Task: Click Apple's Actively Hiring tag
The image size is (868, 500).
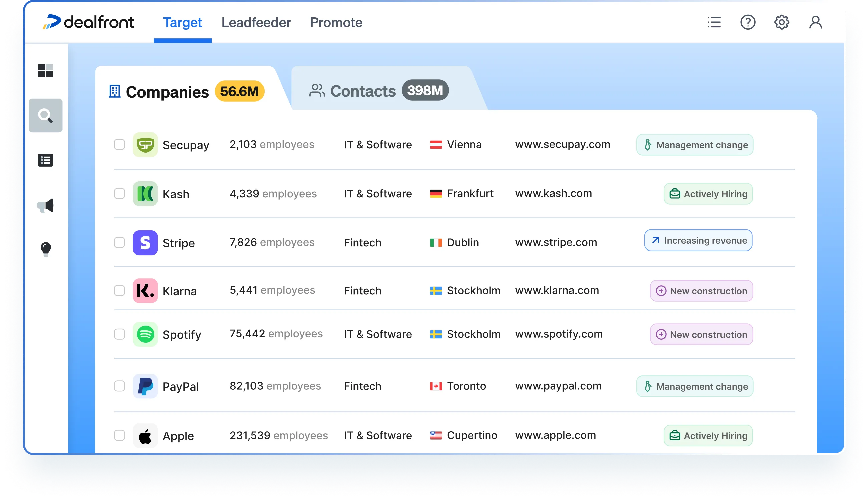Action: pyautogui.click(x=708, y=436)
